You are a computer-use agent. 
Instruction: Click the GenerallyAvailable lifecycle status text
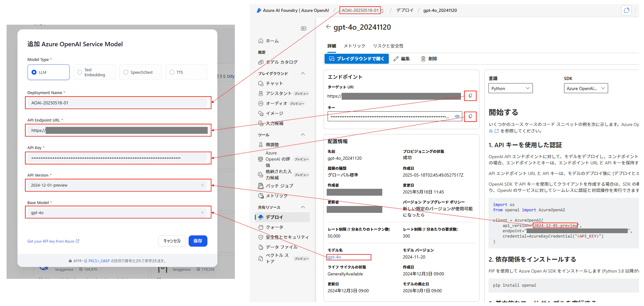click(x=345, y=274)
